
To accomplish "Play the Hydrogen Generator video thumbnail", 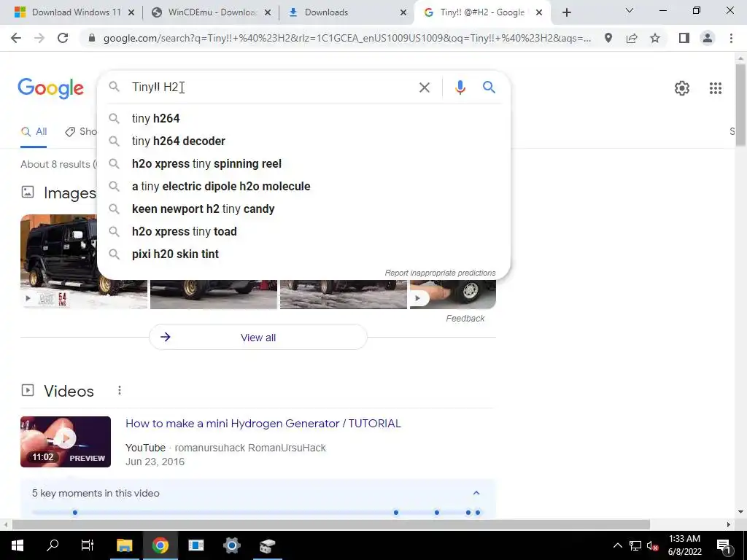I will point(66,441).
